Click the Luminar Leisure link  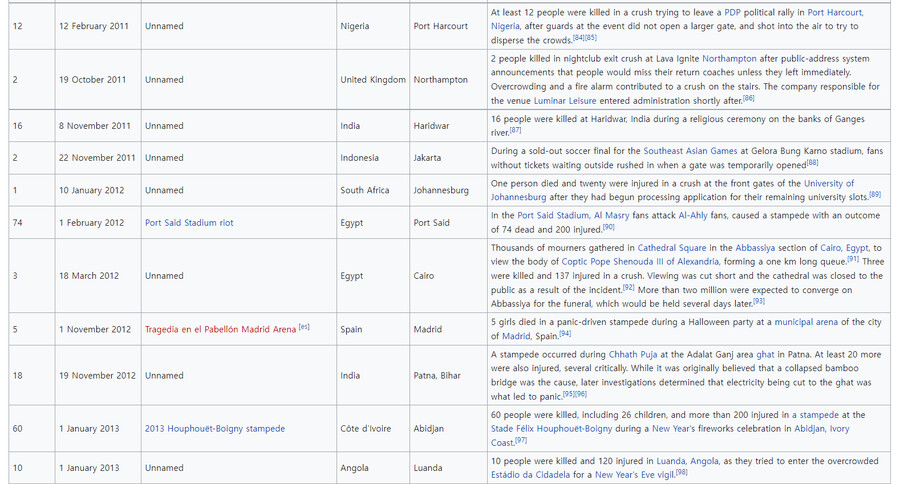[x=567, y=101]
